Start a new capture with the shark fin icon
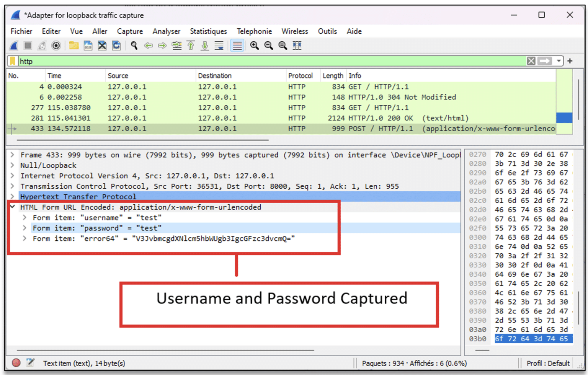The width and height of the screenshot is (588, 375). click(14, 46)
